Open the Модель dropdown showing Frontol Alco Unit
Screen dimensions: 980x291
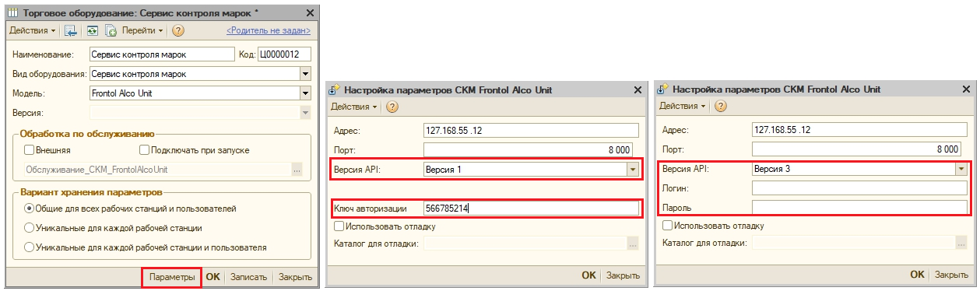click(x=305, y=93)
